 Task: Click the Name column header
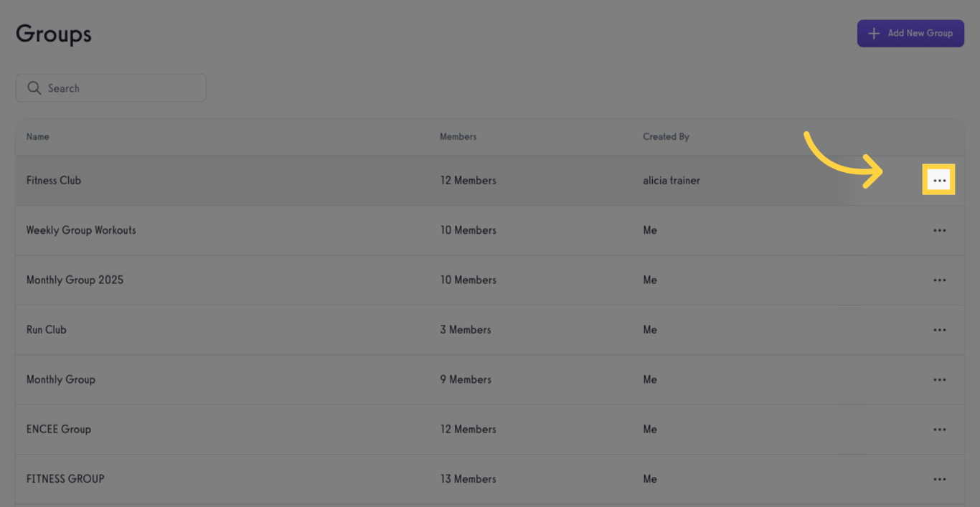tap(38, 136)
